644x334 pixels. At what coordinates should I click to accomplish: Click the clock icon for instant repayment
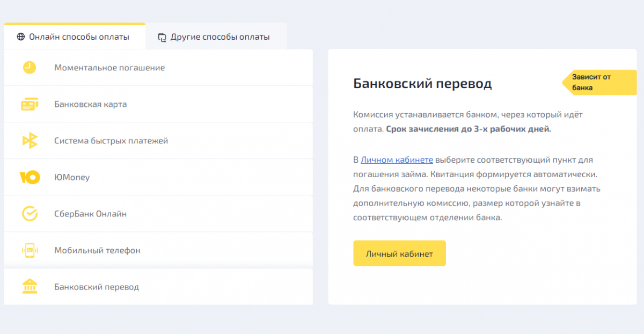point(30,68)
